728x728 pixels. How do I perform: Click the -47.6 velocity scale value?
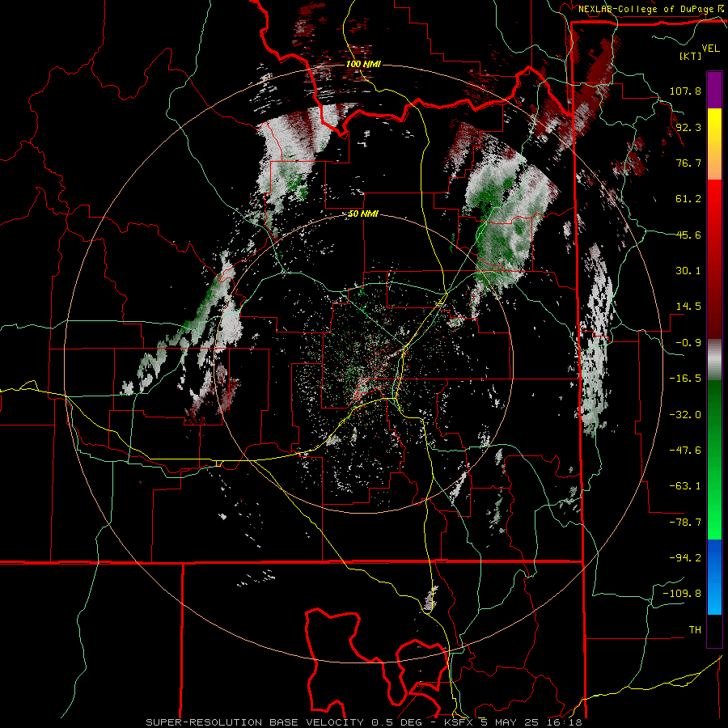pos(685,451)
